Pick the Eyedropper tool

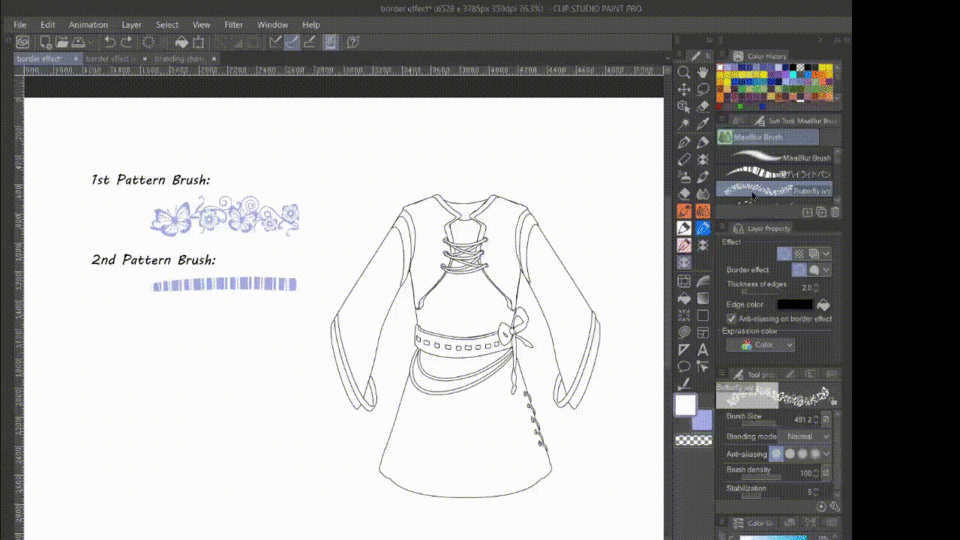coord(703,124)
